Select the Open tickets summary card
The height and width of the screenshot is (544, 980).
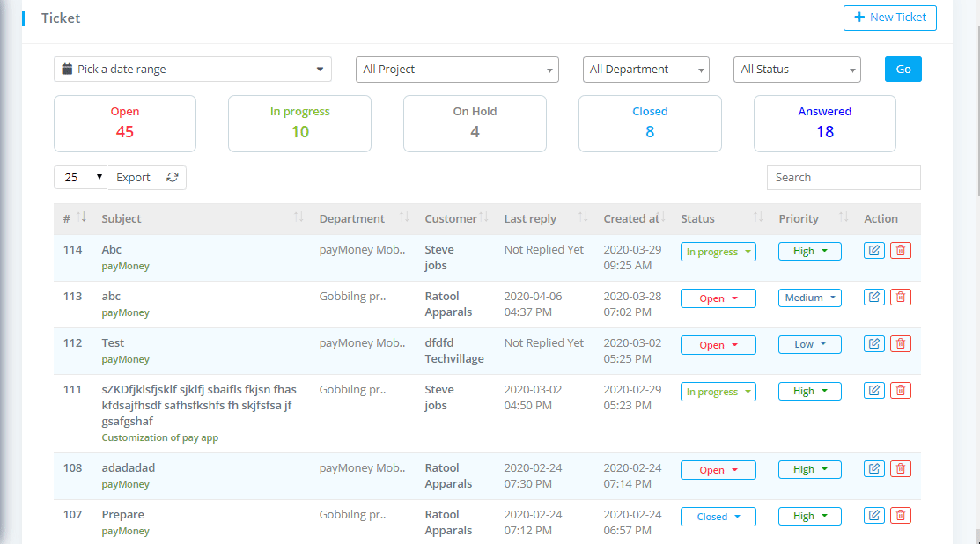pyautogui.click(x=125, y=123)
